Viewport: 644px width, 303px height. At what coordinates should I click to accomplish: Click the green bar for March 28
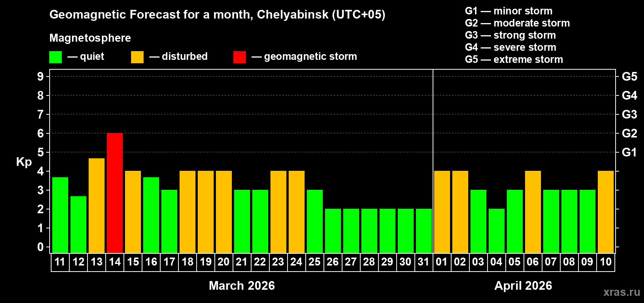tap(369, 231)
